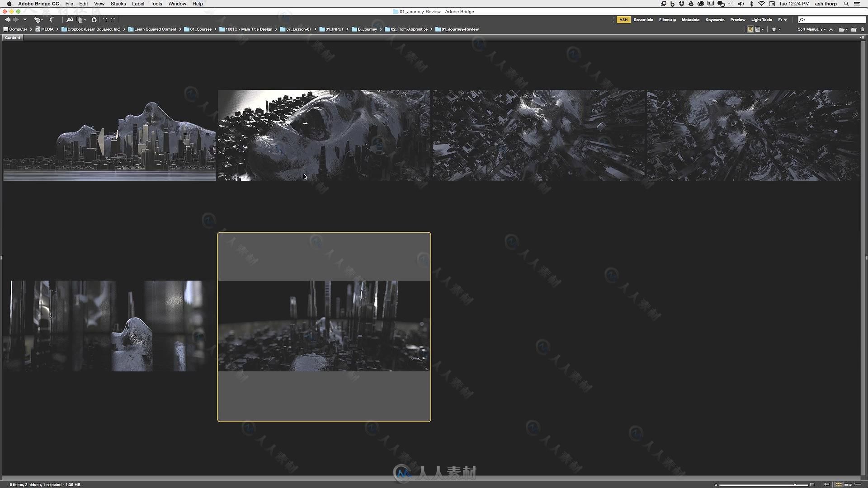Adjust the thumbnail size slider handle

click(795, 485)
